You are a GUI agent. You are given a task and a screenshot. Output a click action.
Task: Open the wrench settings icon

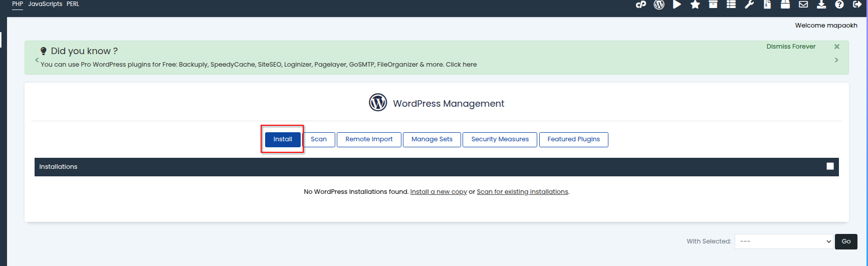(x=749, y=5)
